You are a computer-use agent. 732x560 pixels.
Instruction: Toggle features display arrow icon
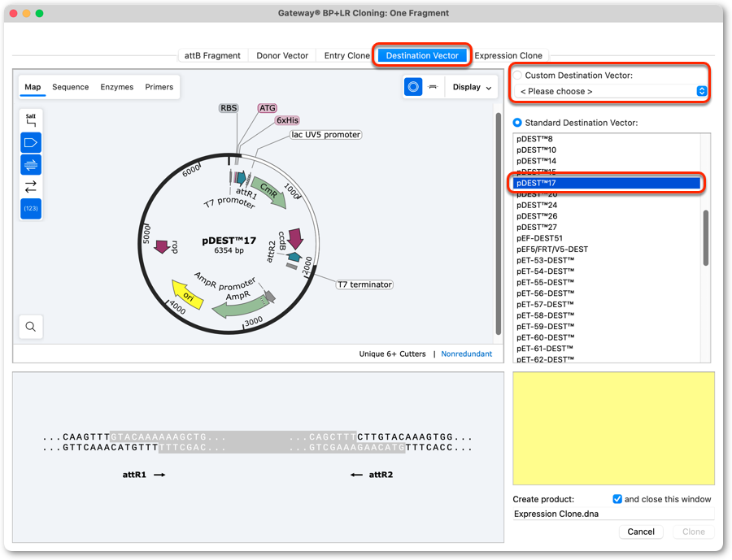click(x=31, y=143)
